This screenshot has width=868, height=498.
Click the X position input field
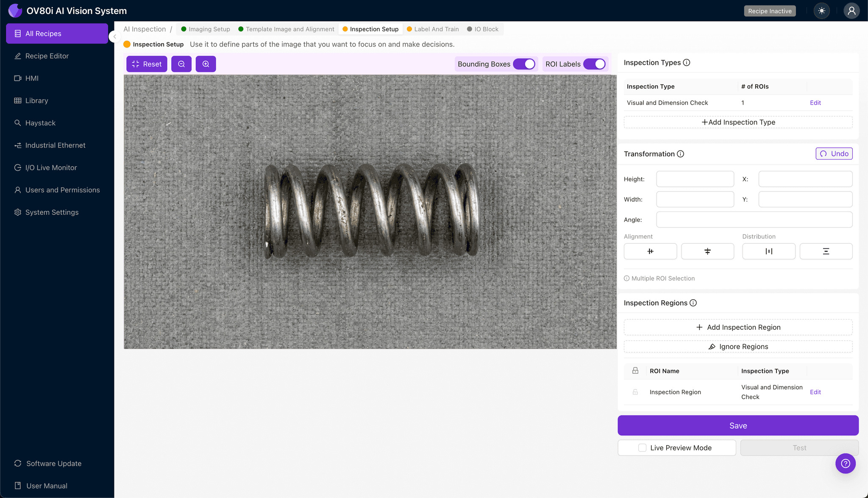click(805, 179)
